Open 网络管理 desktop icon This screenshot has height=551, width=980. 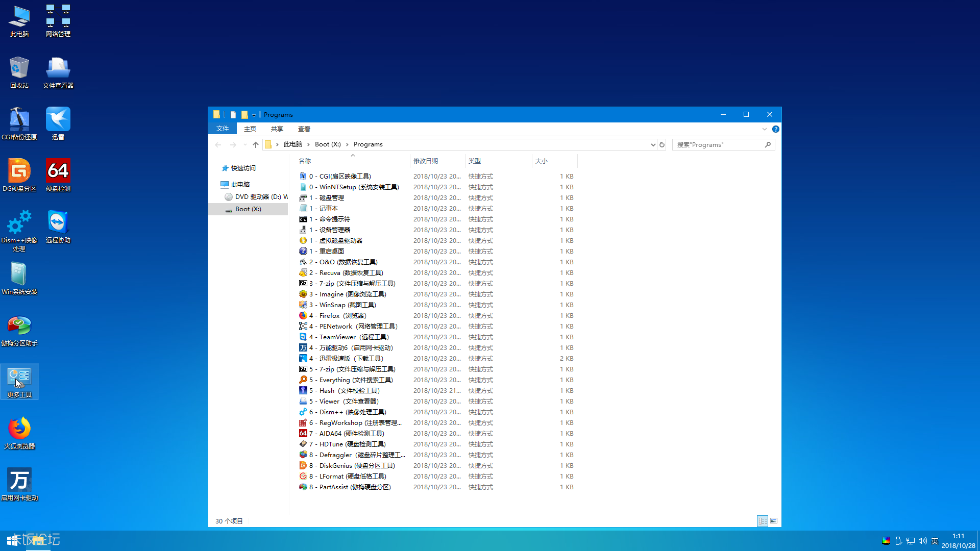point(58,21)
